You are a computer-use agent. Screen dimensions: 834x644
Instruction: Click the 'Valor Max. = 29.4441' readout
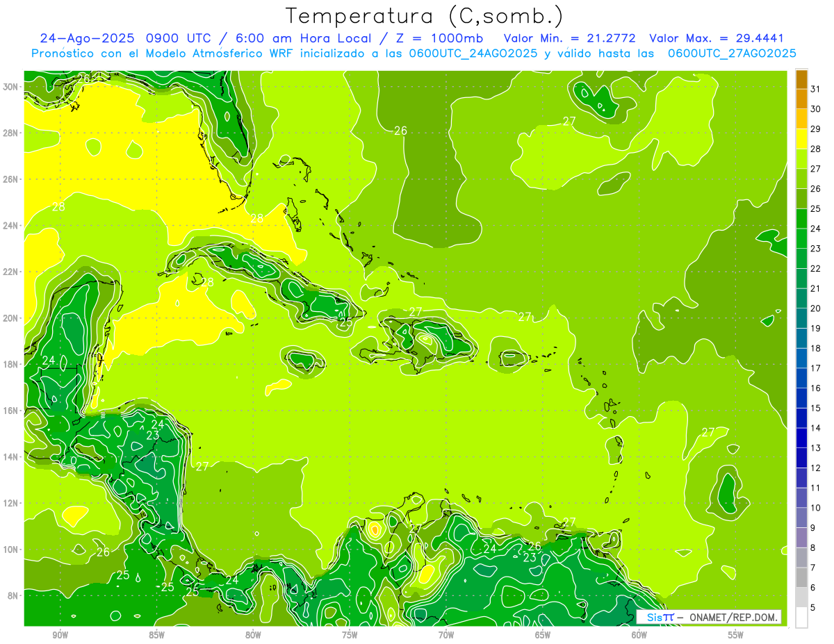click(717, 38)
